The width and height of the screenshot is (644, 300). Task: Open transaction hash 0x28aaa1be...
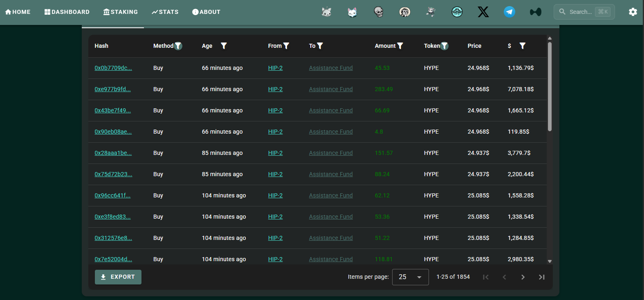(113, 153)
